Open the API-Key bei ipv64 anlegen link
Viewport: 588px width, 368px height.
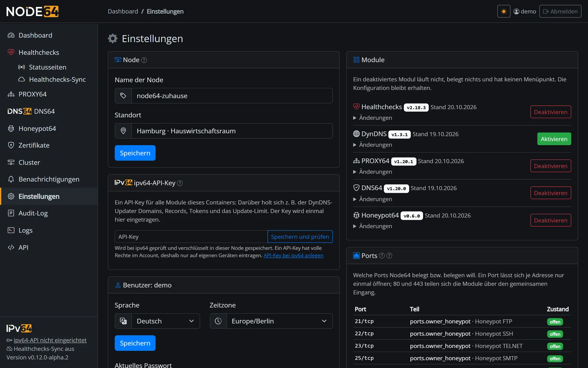(x=293, y=255)
